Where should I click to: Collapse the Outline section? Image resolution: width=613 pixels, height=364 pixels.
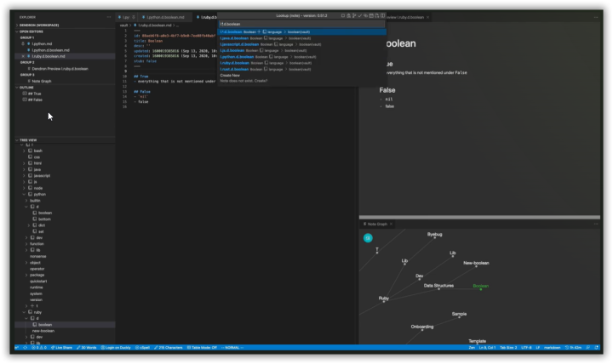pos(65,88)
